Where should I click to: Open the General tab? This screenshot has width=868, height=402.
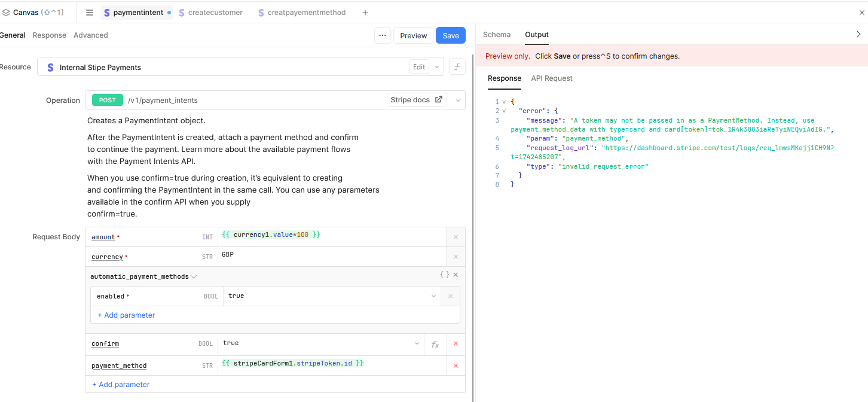click(13, 35)
